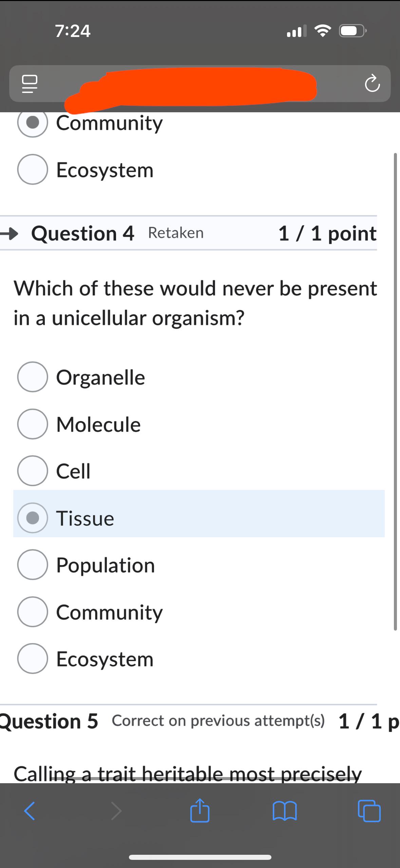The width and height of the screenshot is (400, 868).
Task: Choose Cell for Question 4
Action: 32,471
